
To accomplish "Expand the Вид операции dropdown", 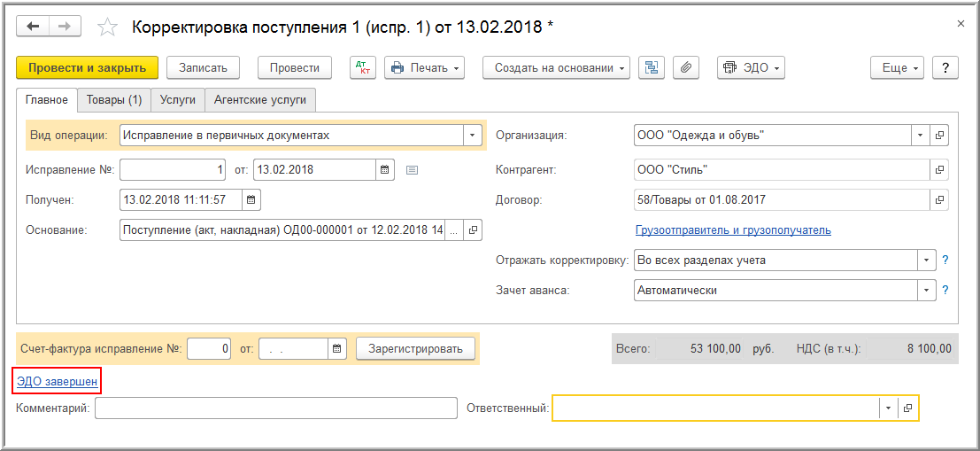I will [473, 136].
